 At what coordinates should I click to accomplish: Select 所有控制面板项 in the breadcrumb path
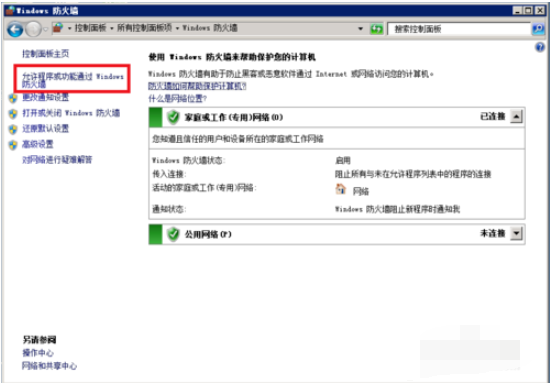(145, 28)
